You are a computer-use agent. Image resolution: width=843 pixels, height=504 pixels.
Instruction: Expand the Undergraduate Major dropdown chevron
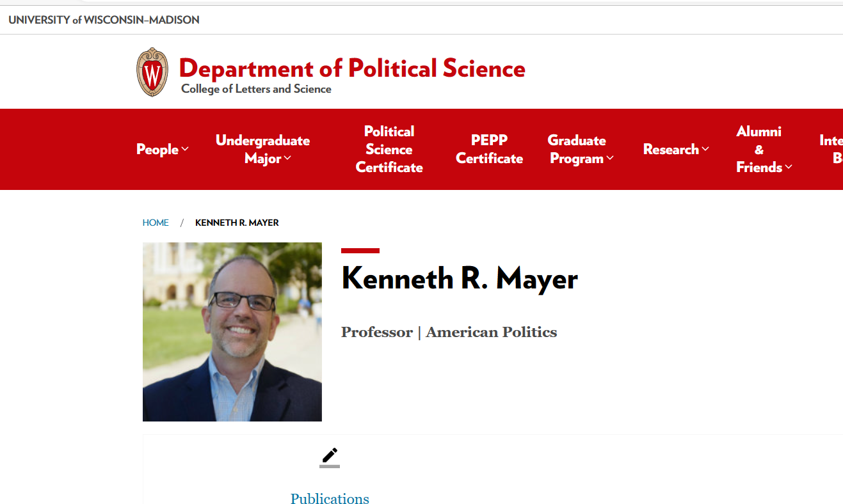click(x=287, y=158)
